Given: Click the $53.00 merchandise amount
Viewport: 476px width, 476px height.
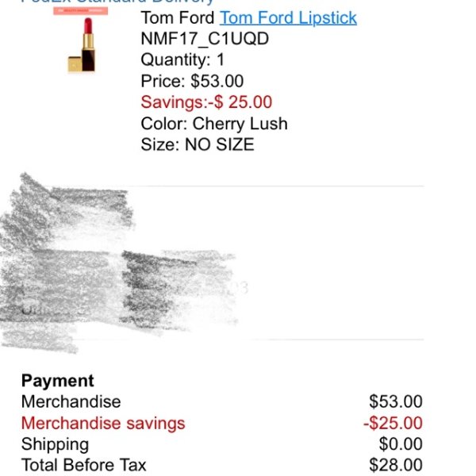Looking at the screenshot, I should (396, 401).
